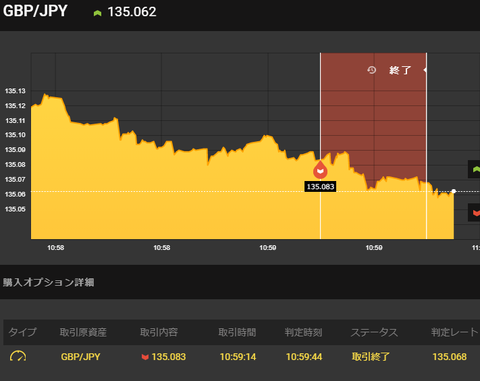Click the current rate 135.062
This screenshot has width=480, height=381.
tap(132, 12)
